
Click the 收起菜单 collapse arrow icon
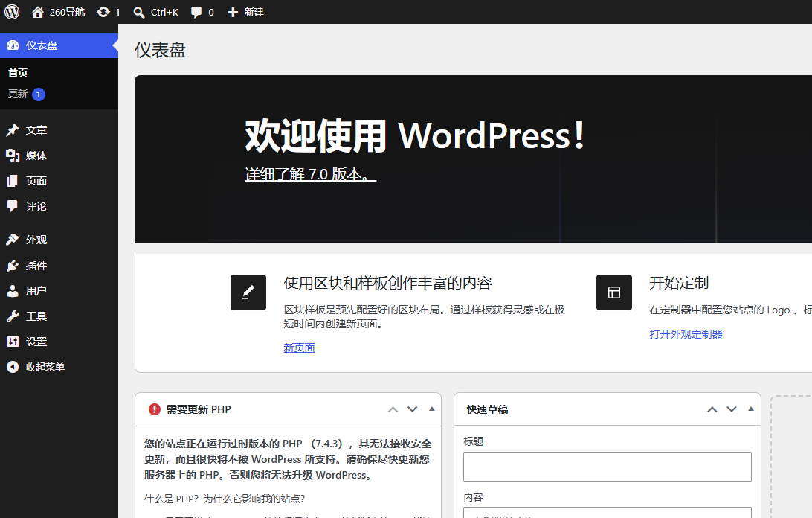click(x=13, y=367)
